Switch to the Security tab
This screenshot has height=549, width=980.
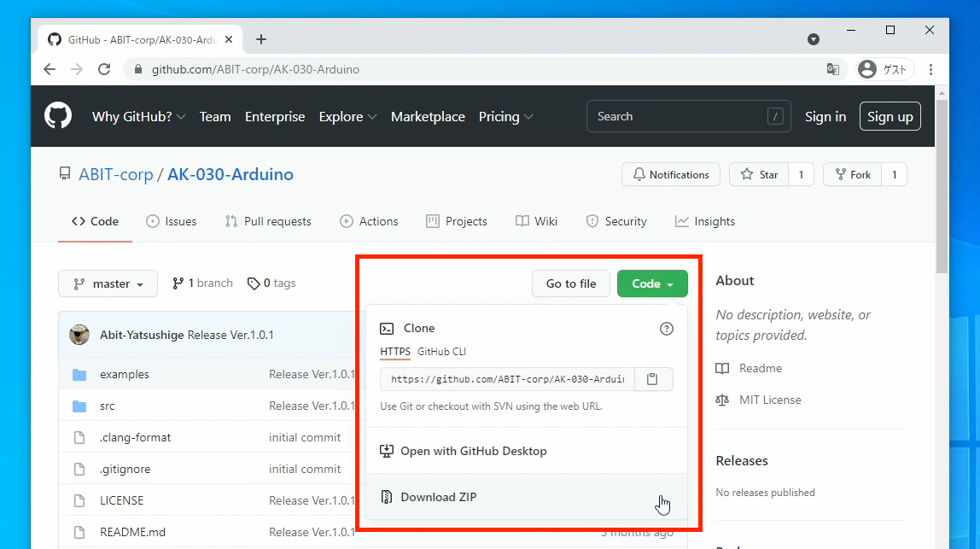(x=616, y=221)
